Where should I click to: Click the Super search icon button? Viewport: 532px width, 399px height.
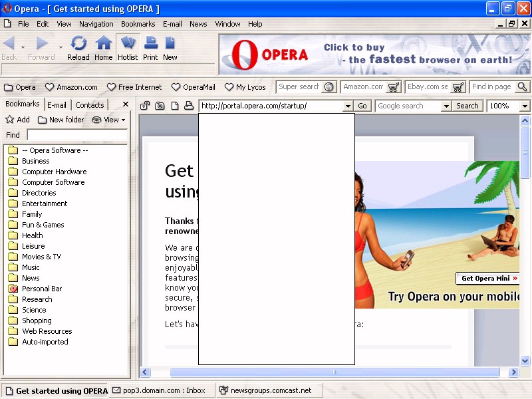[329, 87]
